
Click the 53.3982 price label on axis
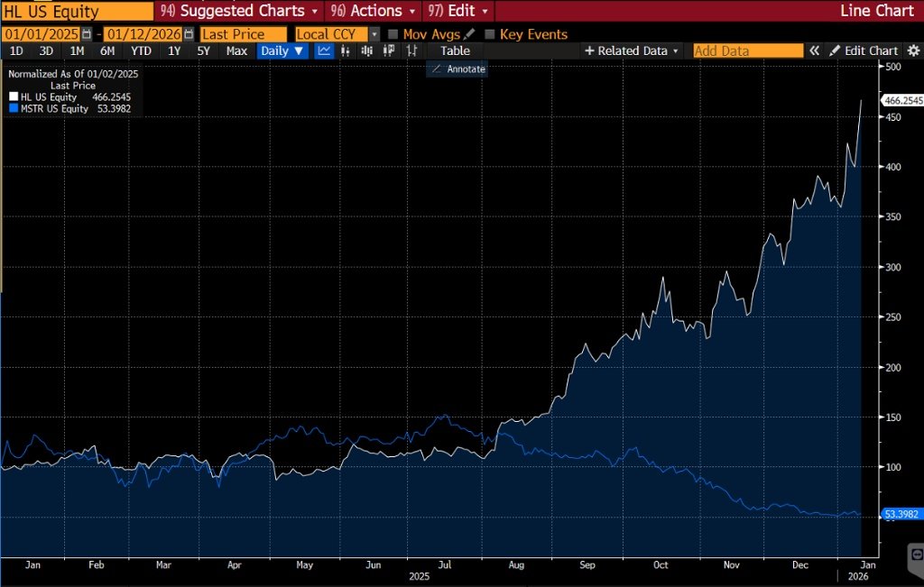[x=901, y=514]
